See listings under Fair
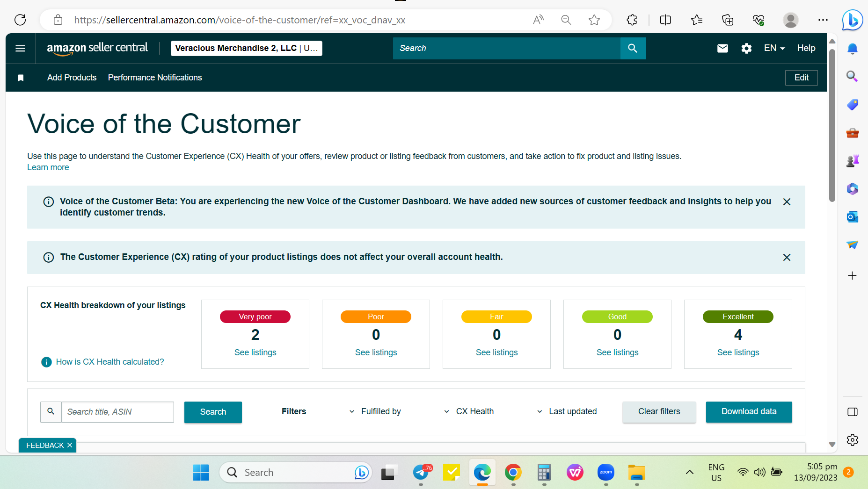 coord(497,352)
